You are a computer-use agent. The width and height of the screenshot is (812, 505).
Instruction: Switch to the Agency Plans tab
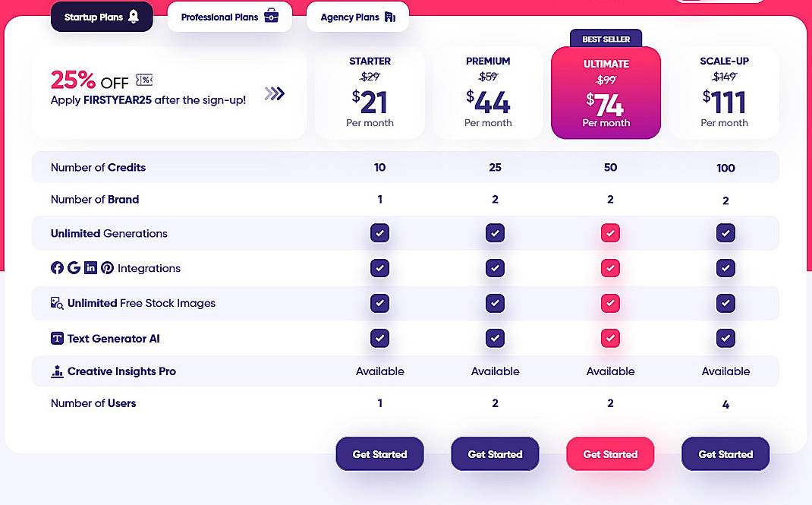pos(357,16)
